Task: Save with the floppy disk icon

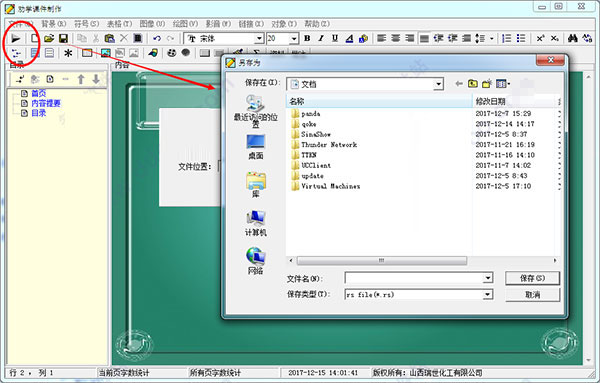Action: 63,38
